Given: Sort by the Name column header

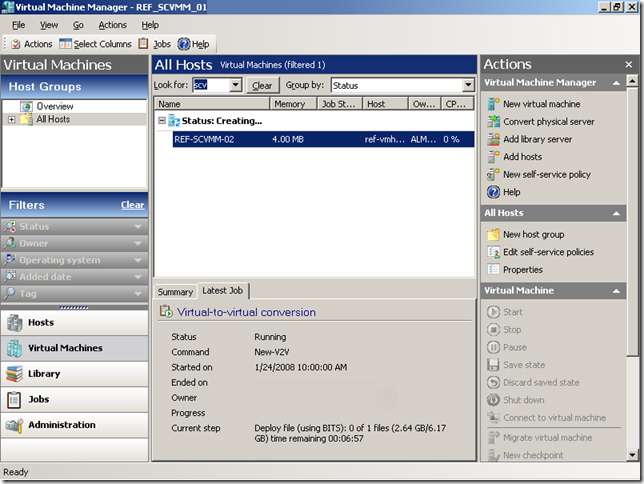Looking at the screenshot, I should [212, 104].
